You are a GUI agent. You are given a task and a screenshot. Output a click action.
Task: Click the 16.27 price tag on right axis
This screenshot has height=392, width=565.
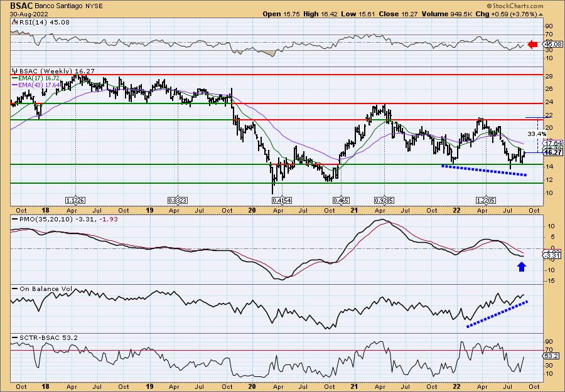click(553, 153)
